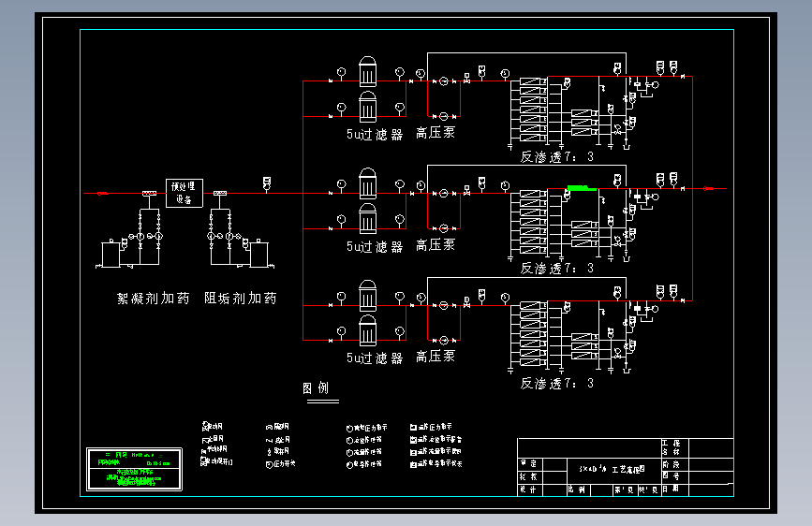
Task: Click the 比例 cell in the title block
Action: [578, 489]
